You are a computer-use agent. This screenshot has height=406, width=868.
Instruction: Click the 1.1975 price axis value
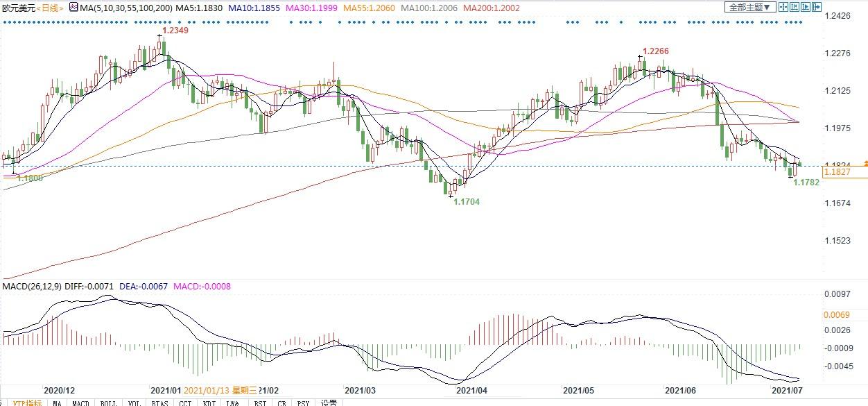coord(837,128)
